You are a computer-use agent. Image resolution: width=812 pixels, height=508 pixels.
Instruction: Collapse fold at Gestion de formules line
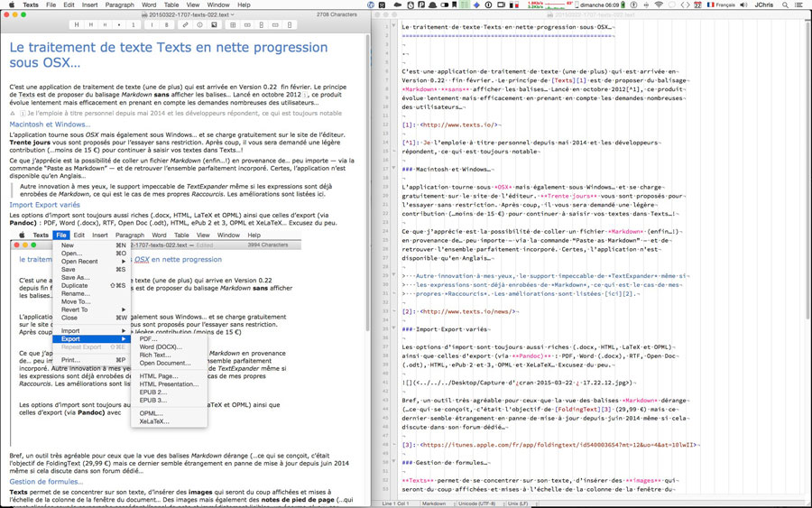(x=393, y=461)
